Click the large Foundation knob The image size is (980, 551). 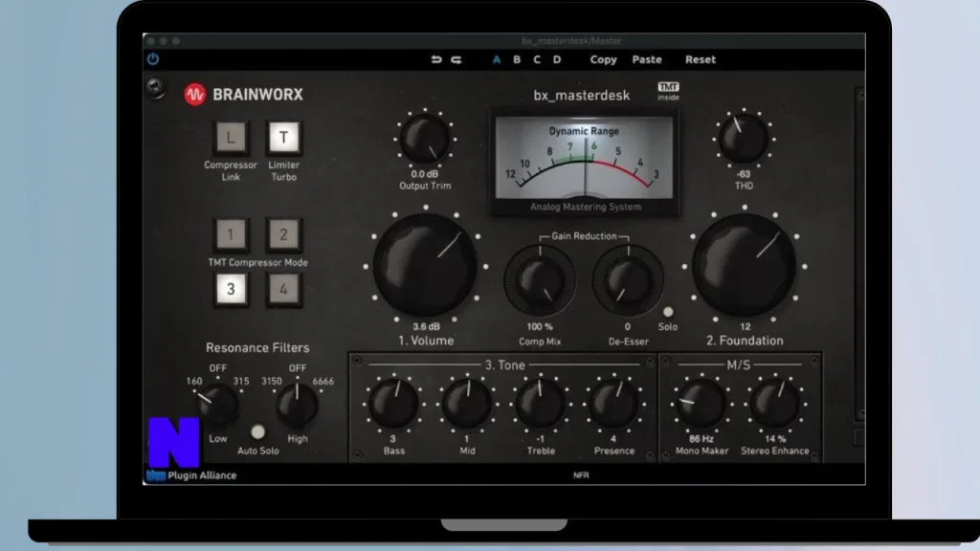tap(745, 266)
